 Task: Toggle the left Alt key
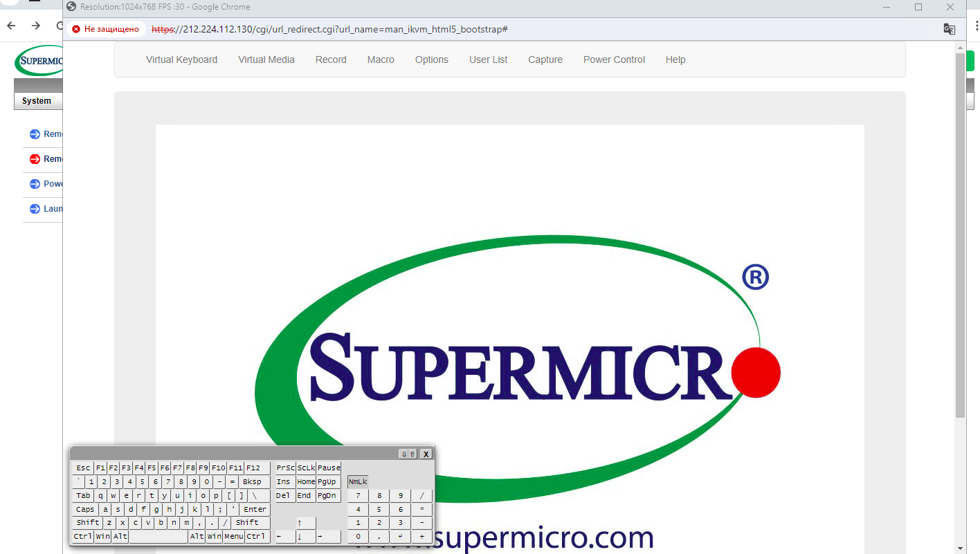[120, 537]
